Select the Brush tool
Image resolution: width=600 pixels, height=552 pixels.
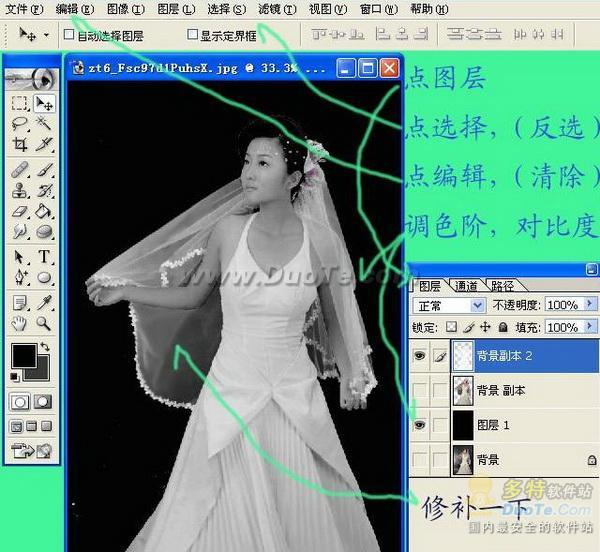[x=44, y=169]
